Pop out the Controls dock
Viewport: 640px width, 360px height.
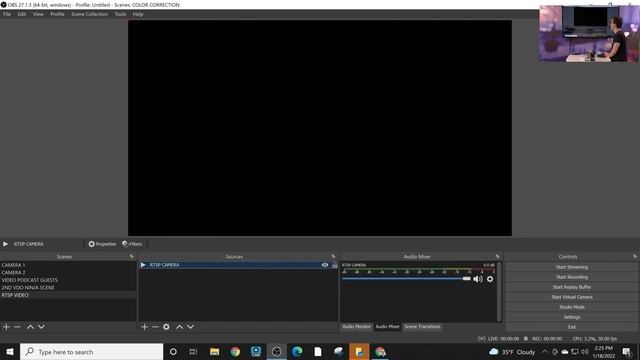click(x=635, y=256)
